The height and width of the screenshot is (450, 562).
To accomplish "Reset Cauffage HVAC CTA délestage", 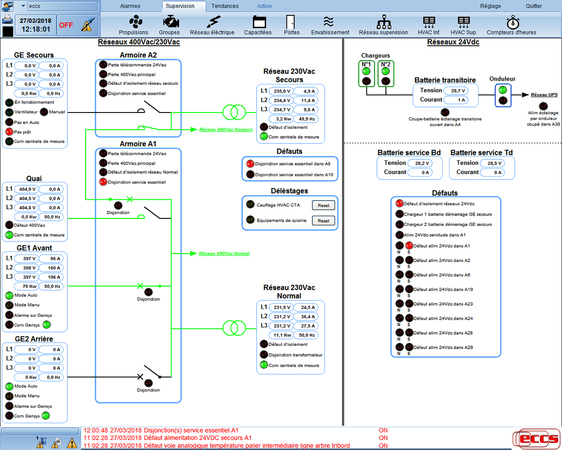I will (x=323, y=205).
